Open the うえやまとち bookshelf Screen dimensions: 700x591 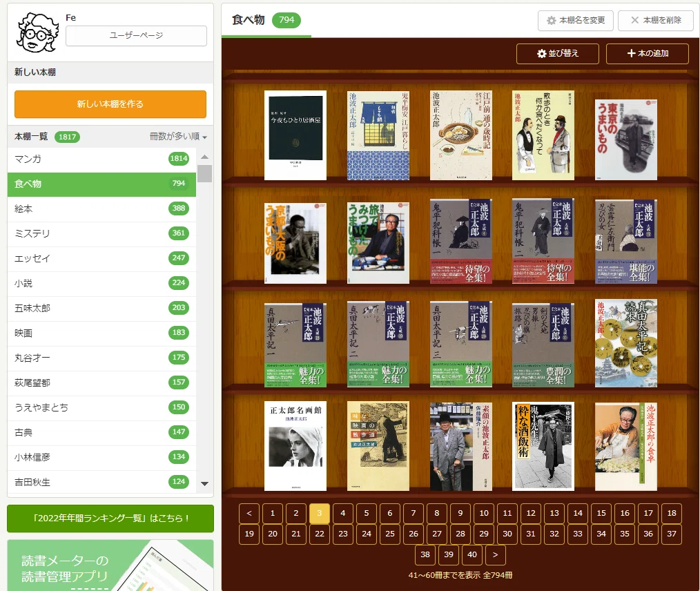click(x=101, y=407)
